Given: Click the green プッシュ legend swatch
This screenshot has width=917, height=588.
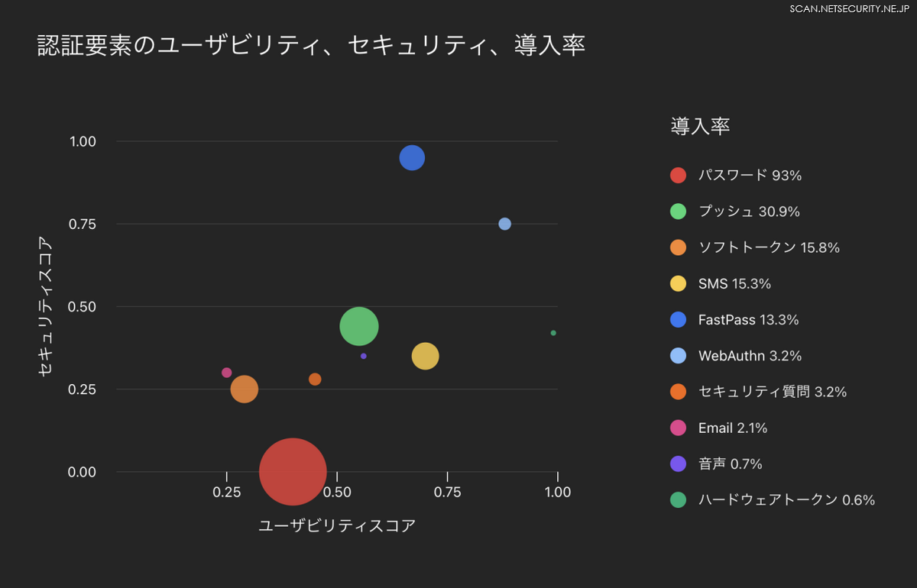Looking at the screenshot, I should click(678, 212).
